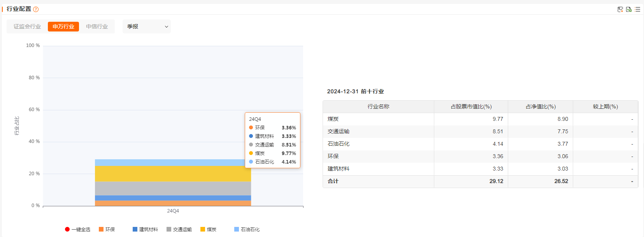Export data to Excel icon
The height and width of the screenshot is (237, 644).
[x=629, y=9]
